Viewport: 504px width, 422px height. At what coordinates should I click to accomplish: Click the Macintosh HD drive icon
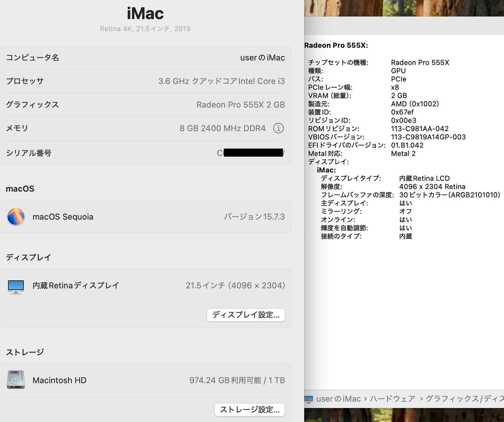pyautogui.click(x=16, y=379)
